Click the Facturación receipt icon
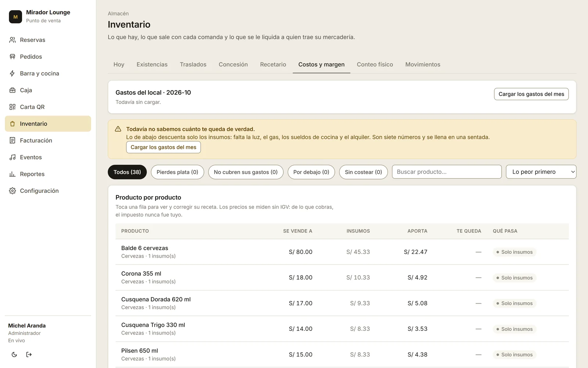 12,140
